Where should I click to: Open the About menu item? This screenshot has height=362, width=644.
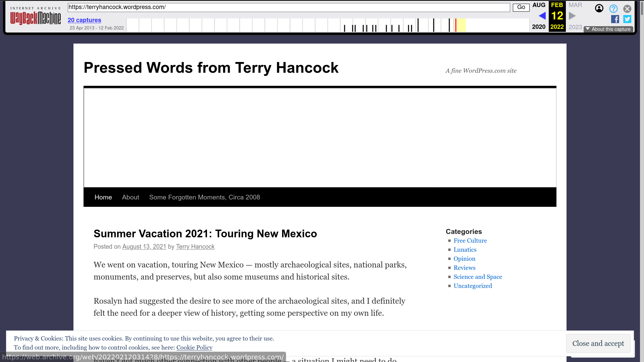pos(130,197)
